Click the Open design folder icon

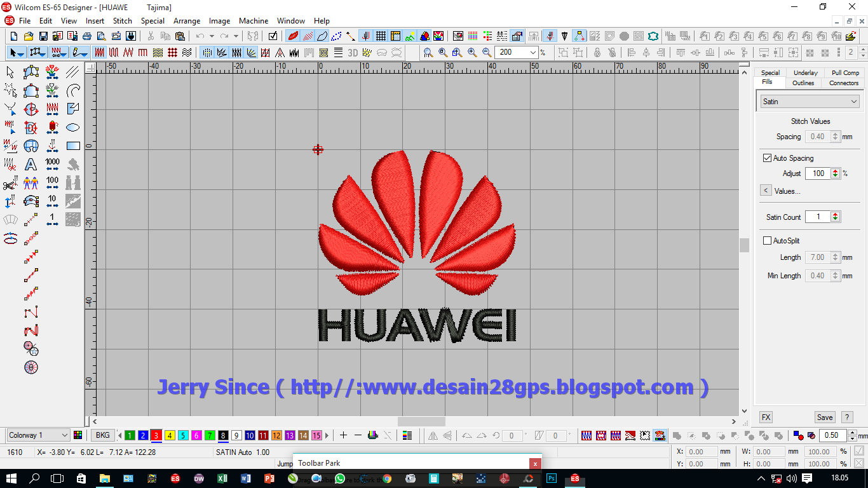coord(29,36)
